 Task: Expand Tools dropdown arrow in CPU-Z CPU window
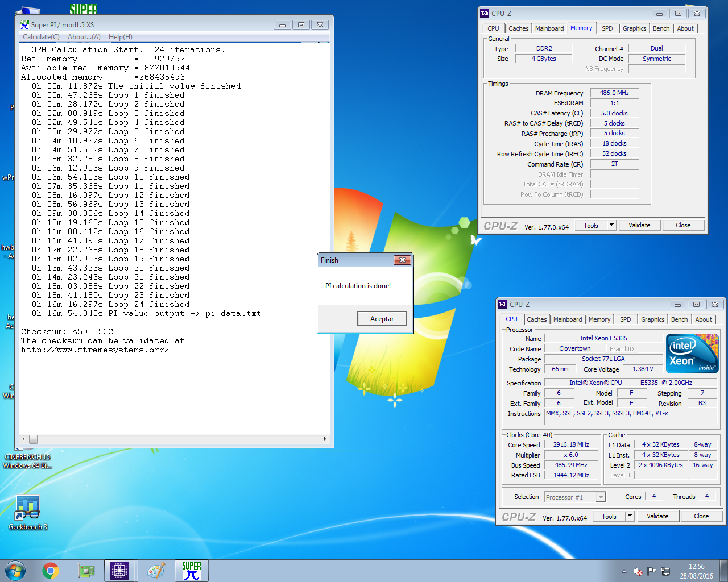point(630,516)
